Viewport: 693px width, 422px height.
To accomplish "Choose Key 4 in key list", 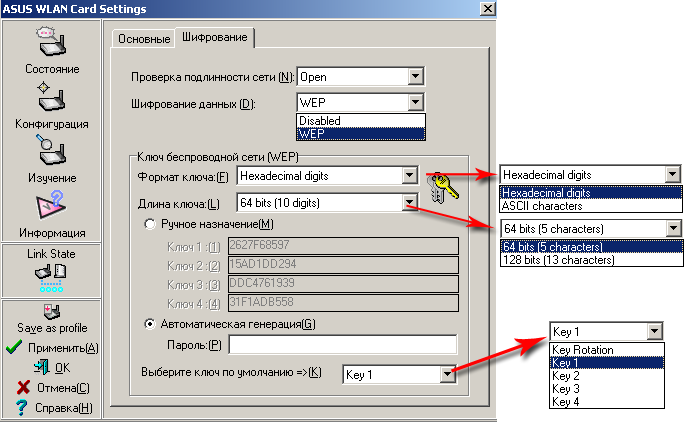I will [607, 402].
